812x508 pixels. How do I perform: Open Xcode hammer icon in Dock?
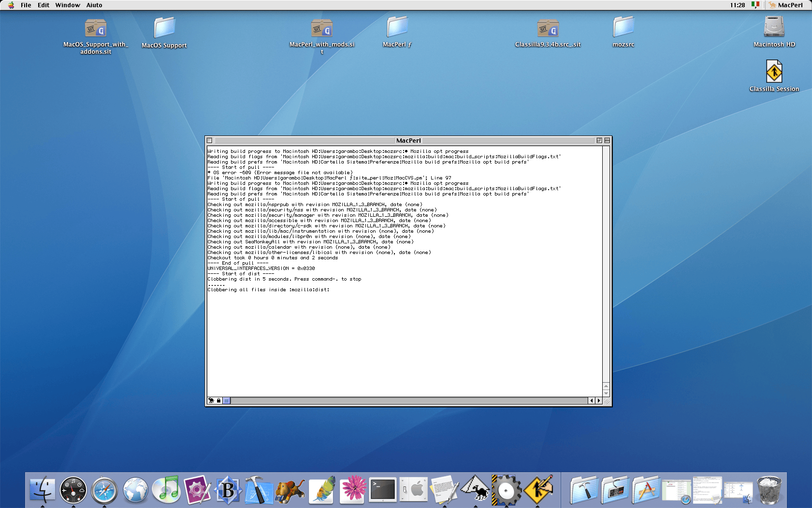point(259,490)
